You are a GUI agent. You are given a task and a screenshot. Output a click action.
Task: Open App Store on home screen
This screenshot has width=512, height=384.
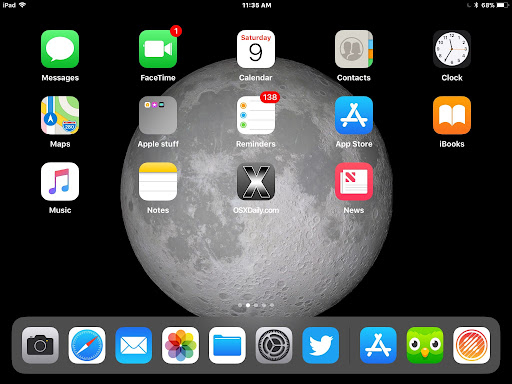[354, 115]
